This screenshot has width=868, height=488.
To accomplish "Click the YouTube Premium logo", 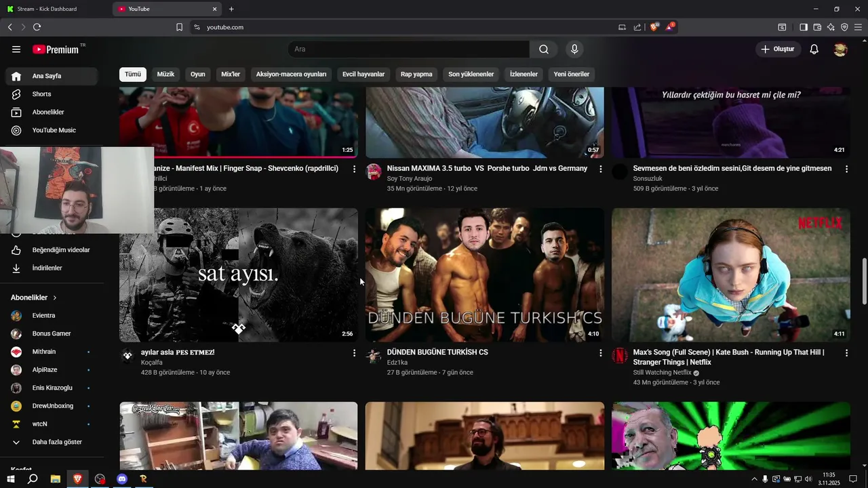I will [56, 49].
